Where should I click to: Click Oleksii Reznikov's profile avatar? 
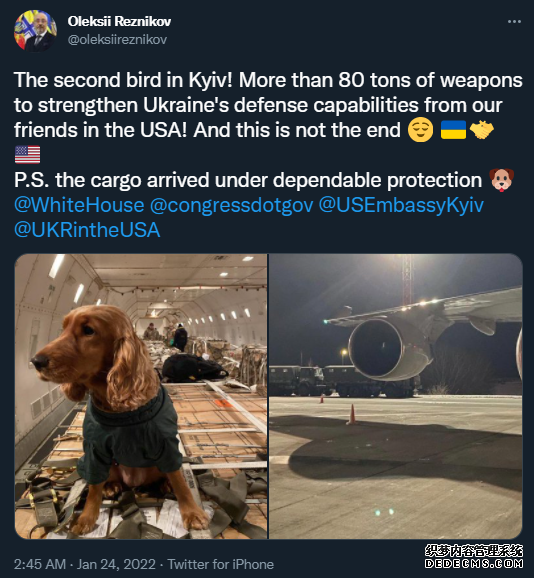(x=35, y=31)
